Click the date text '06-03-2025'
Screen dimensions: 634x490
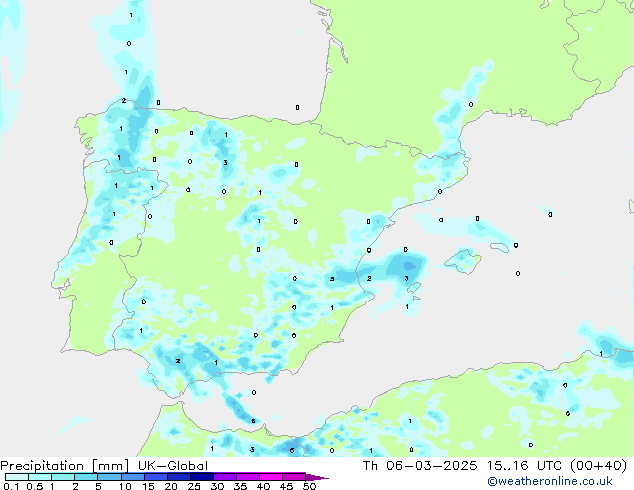pos(431,466)
